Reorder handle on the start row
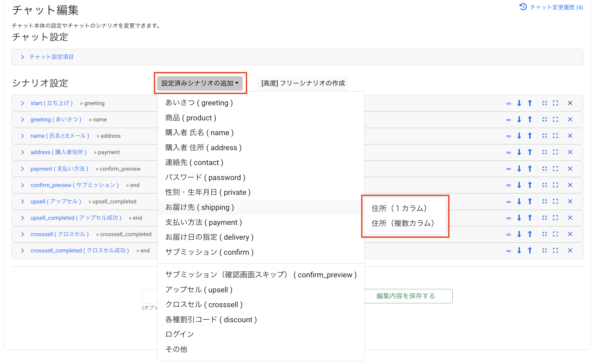Image resolution: width=594 pixels, height=364 pixels. (509, 103)
